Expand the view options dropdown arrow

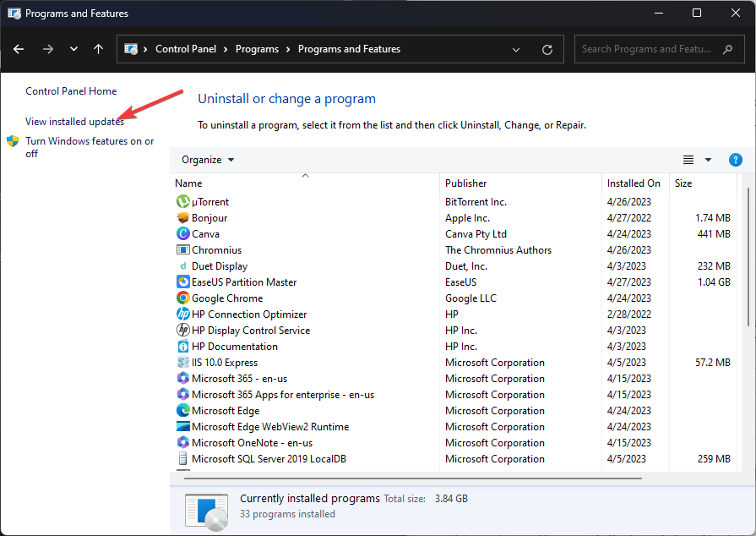708,160
